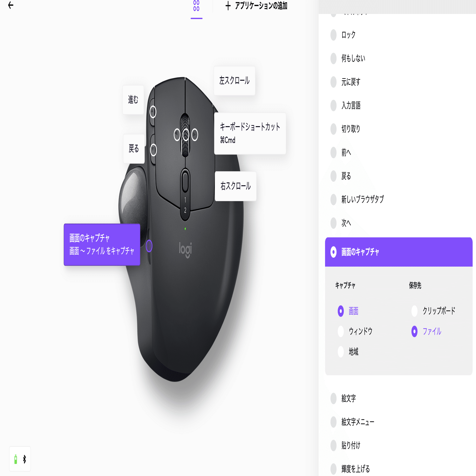
Task: Click the forward side button circle marker
Action: coord(153,112)
